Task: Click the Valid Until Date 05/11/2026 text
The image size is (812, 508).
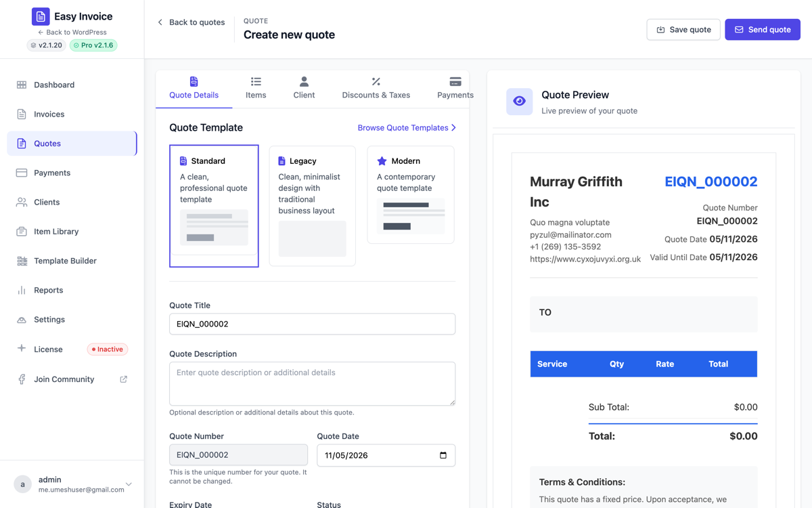Action: pos(704,257)
